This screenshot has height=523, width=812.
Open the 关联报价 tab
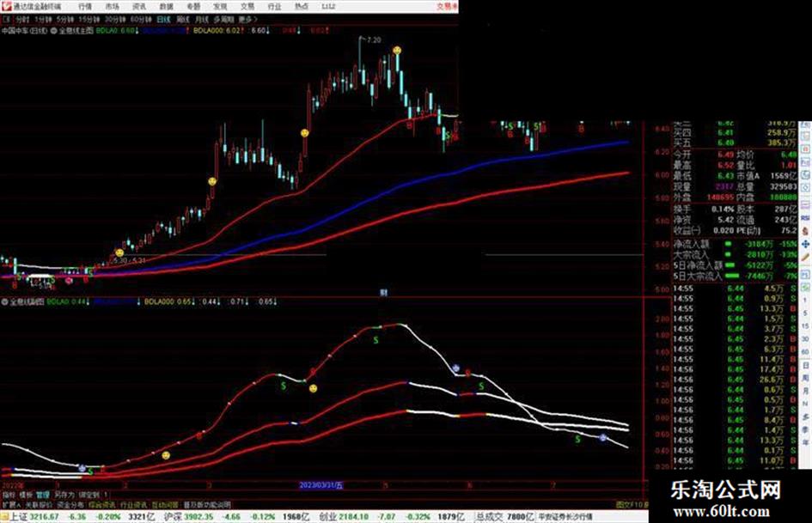click(39, 505)
